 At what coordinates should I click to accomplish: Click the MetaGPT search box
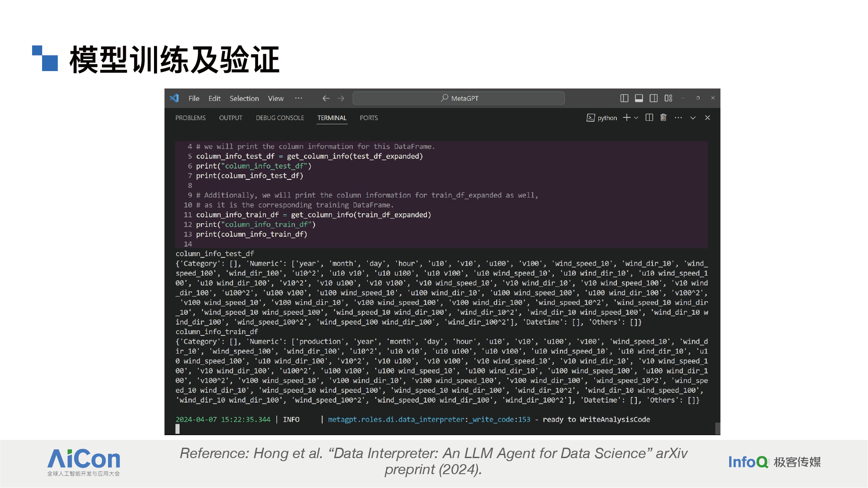[459, 98]
